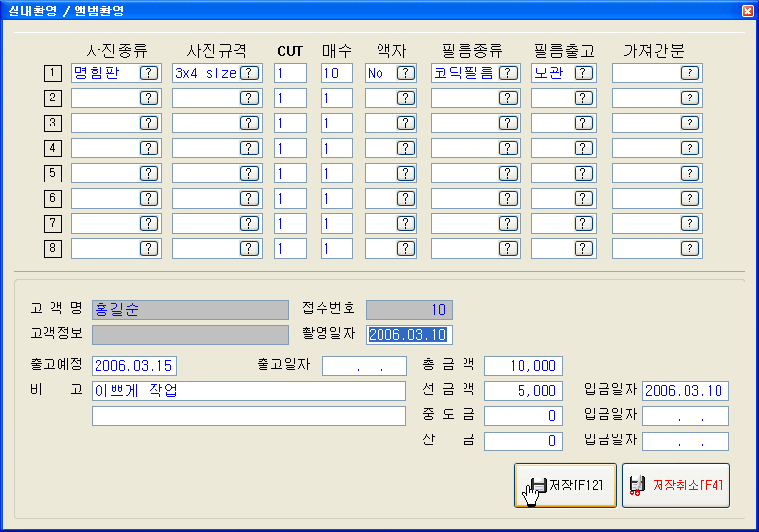Open 필름출고 lookup in row 4
The image size is (759, 532).
tap(583, 149)
